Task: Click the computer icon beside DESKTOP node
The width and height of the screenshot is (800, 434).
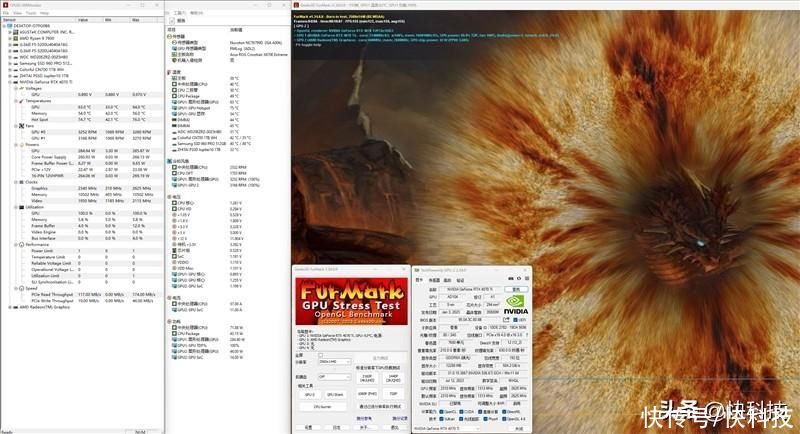Action: [10, 25]
